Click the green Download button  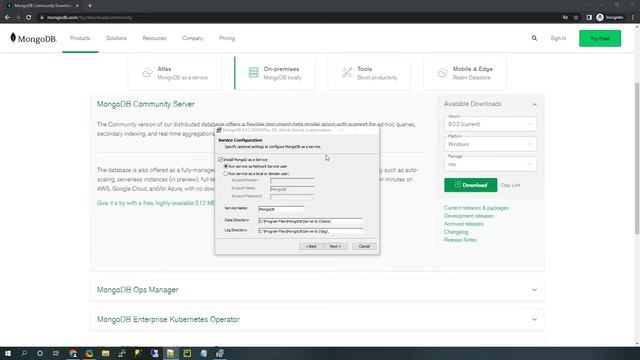click(471, 185)
